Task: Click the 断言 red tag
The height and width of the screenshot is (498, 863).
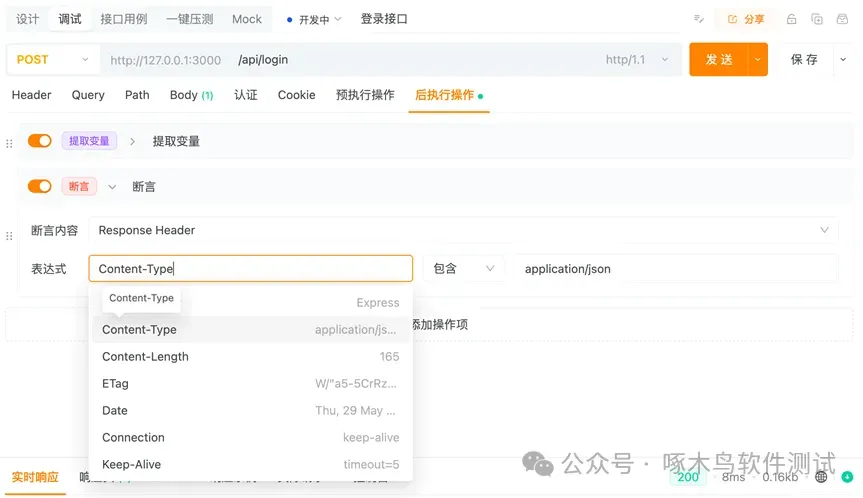Action: pos(79,187)
